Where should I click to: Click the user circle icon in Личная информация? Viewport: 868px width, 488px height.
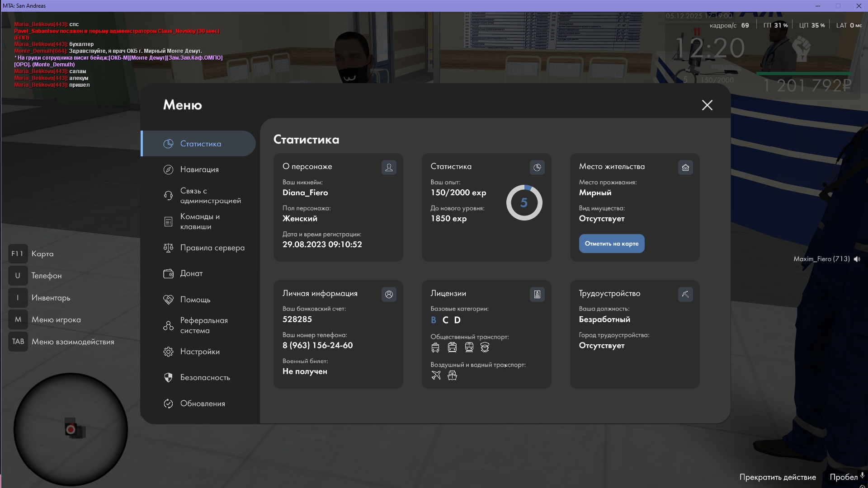pos(389,295)
